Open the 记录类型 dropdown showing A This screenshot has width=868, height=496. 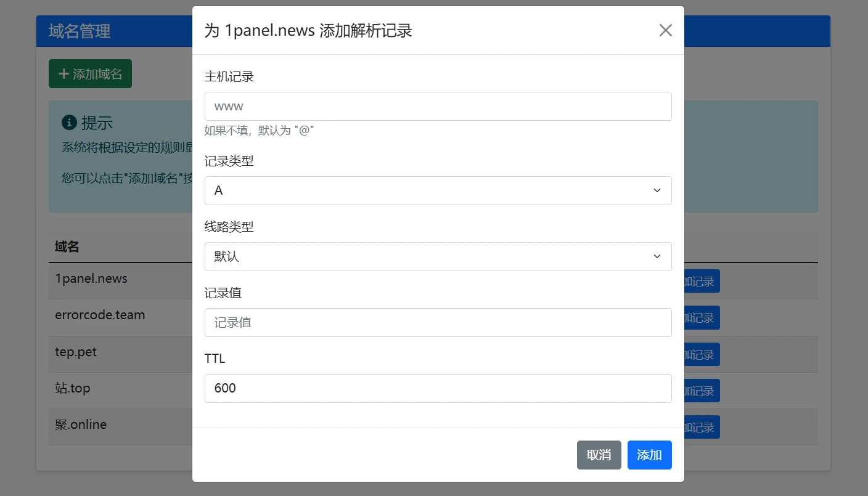click(438, 191)
